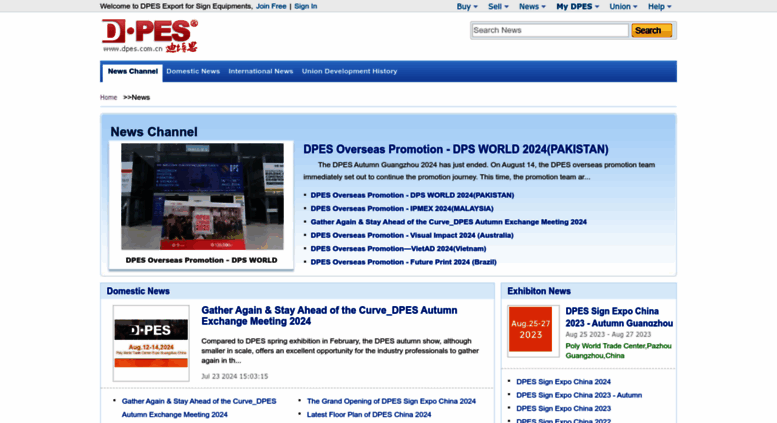777x423 pixels.
Task: Click the yellow Search button
Action: tap(652, 30)
